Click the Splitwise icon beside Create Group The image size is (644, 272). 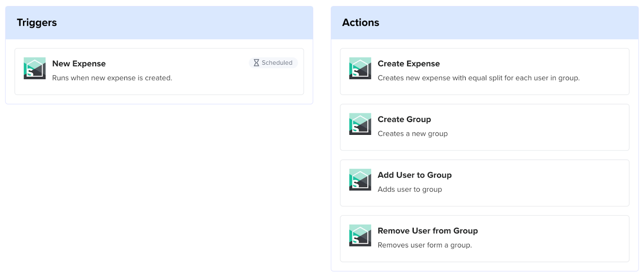tap(360, 124)
